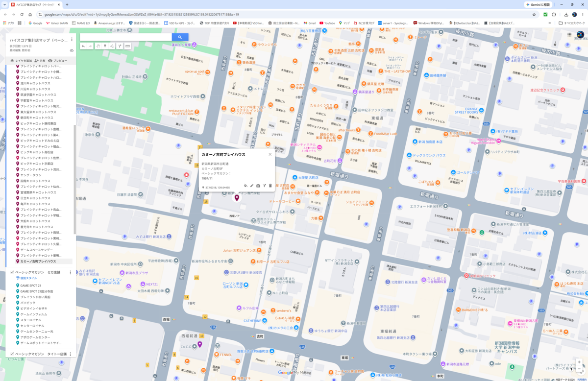Open セガ店舗 layer options menu
588x381 pixels.
pyautogui.click(x=70, y=272)
